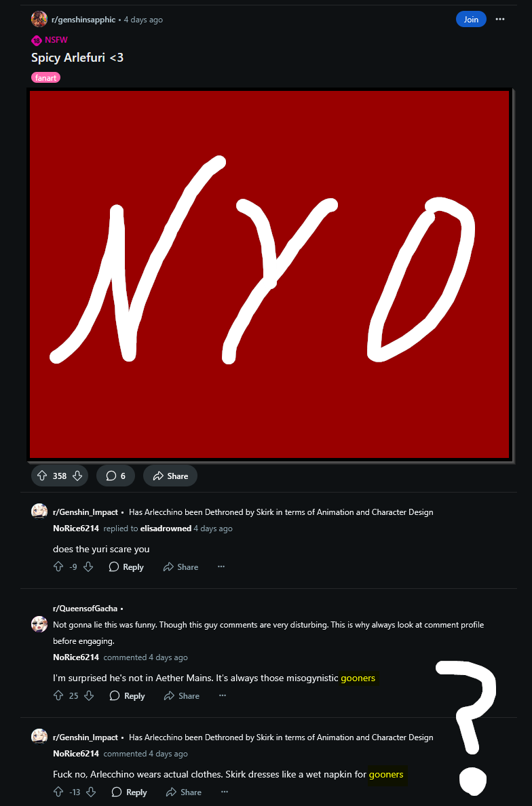Open the r/genshinsapphic community avatar

click(39, 19)
